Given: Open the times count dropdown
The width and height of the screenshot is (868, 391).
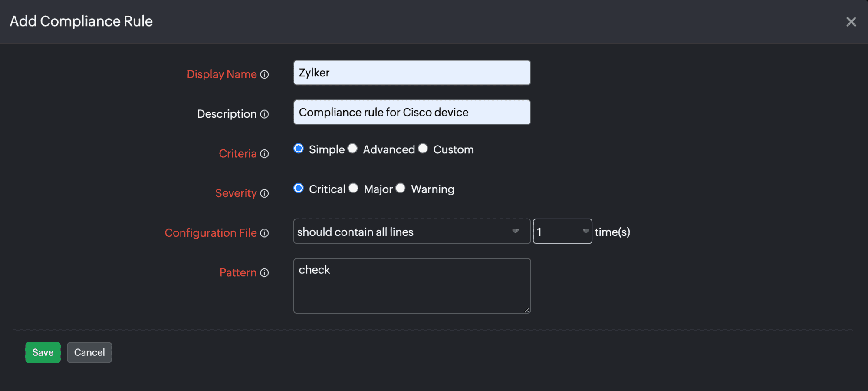Looking at the screenshot, I should [x=562, y=232].
